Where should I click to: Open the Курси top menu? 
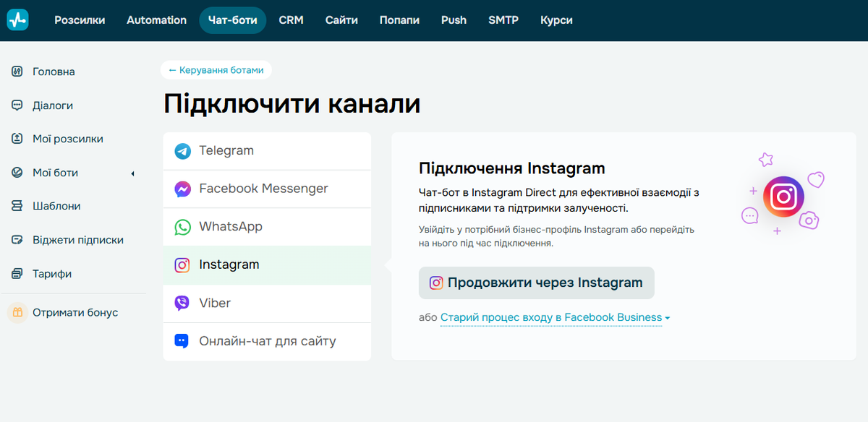tap(556, 20)
